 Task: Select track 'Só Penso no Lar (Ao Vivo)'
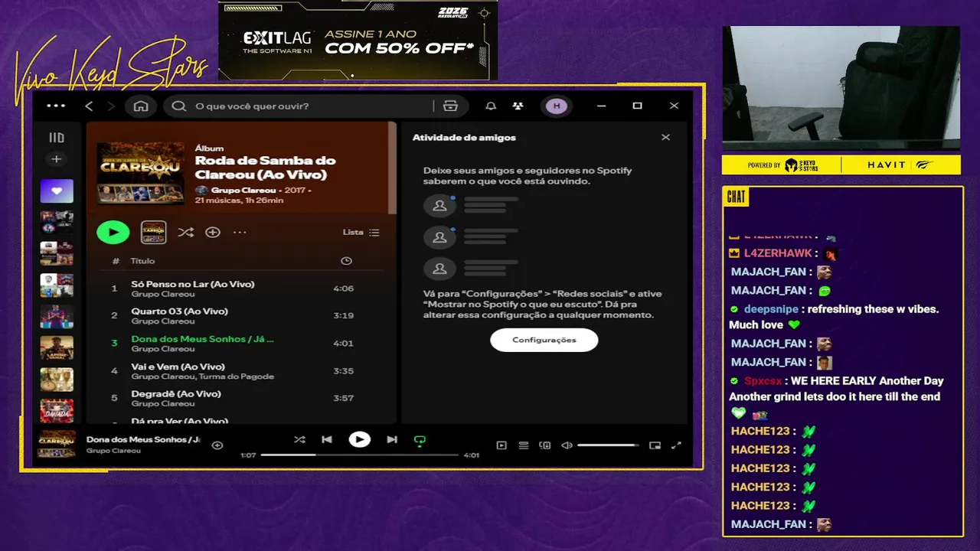(241, 289)
